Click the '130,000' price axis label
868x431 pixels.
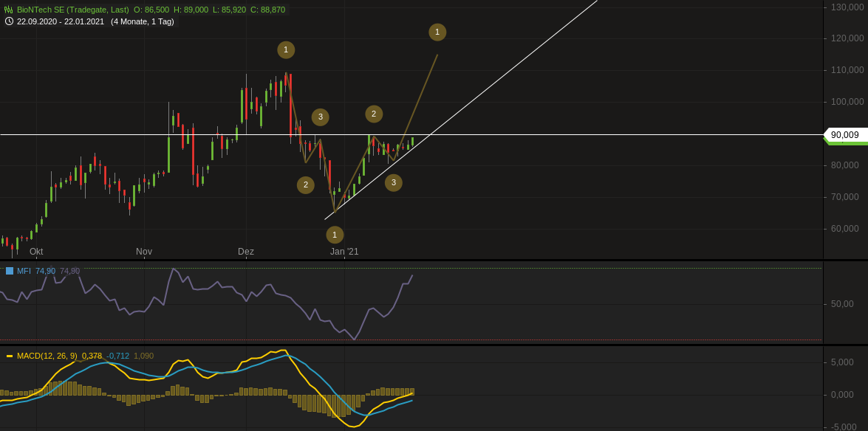(x=847, y=7)
